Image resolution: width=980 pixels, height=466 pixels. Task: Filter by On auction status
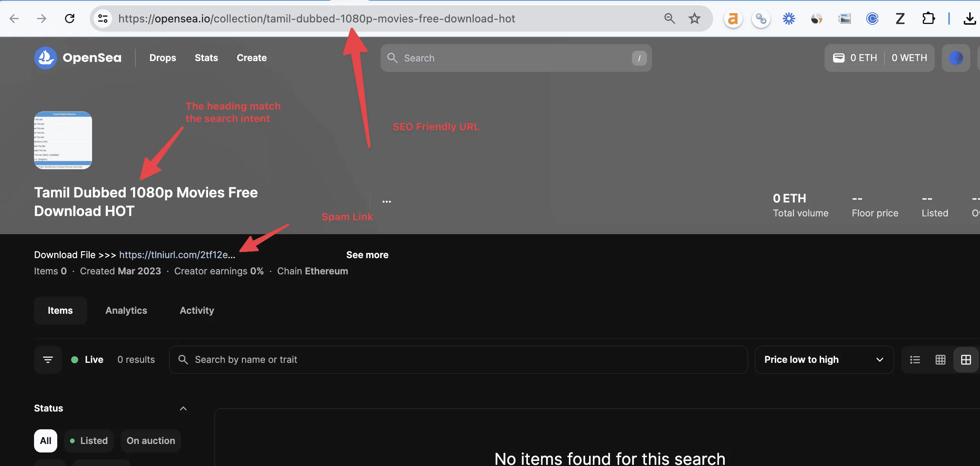point(151,441)
